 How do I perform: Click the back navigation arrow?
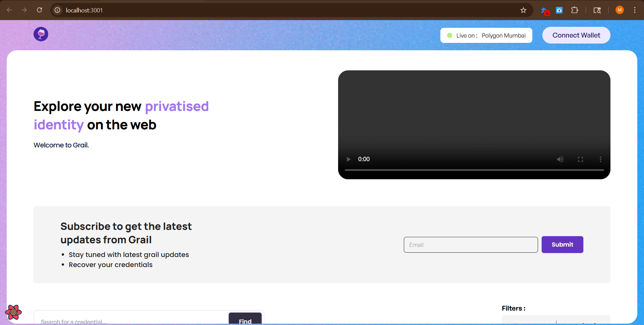pos(10,10)
